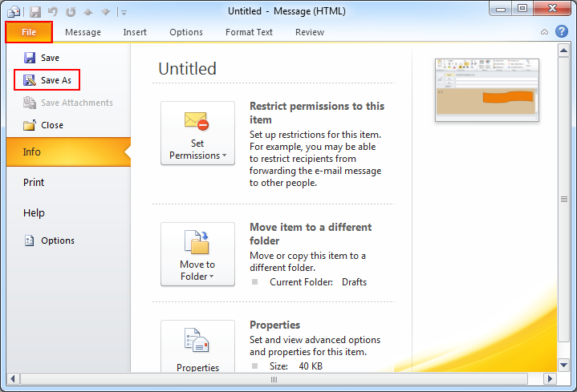Click the 'Drafts' current folder value
577x392 pixels.
click(354, 282)
